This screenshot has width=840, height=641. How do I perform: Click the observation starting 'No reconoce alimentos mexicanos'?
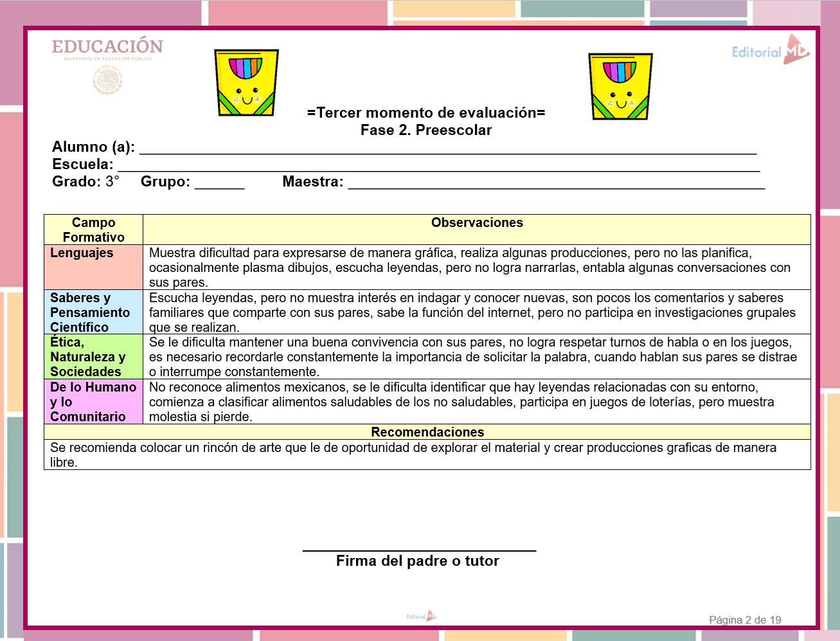[477, 401]
